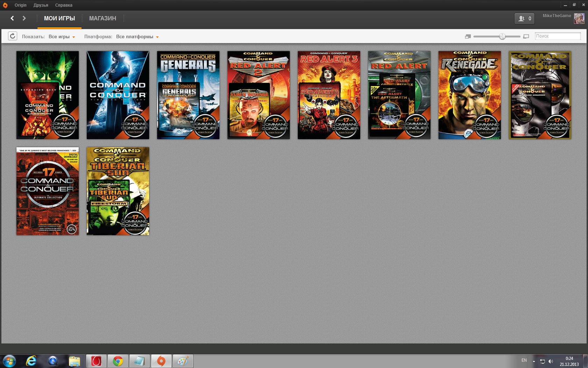This screenshot has height=368, width=588.
Task: Open the Paint taskbar button
Action: tap(183, 361)
